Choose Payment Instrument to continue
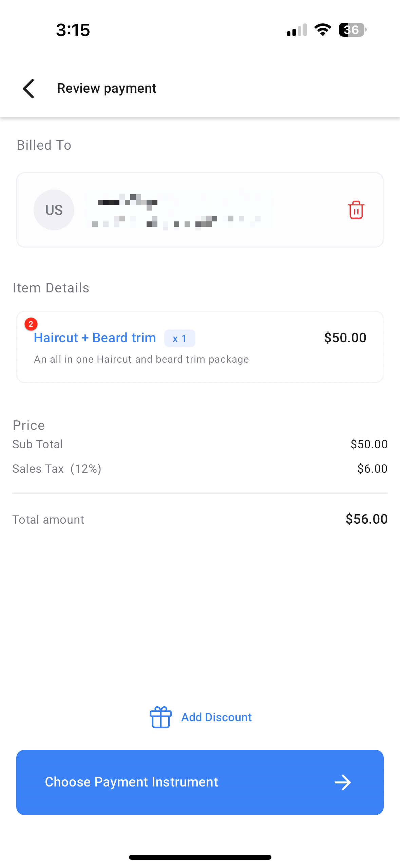Screen dimensions: 400x868 200,782
